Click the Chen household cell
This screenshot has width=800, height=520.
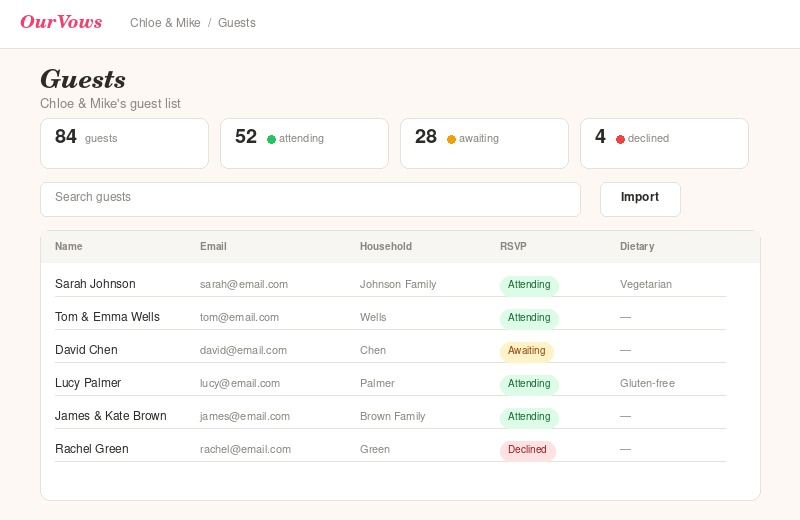pos(373,351)
